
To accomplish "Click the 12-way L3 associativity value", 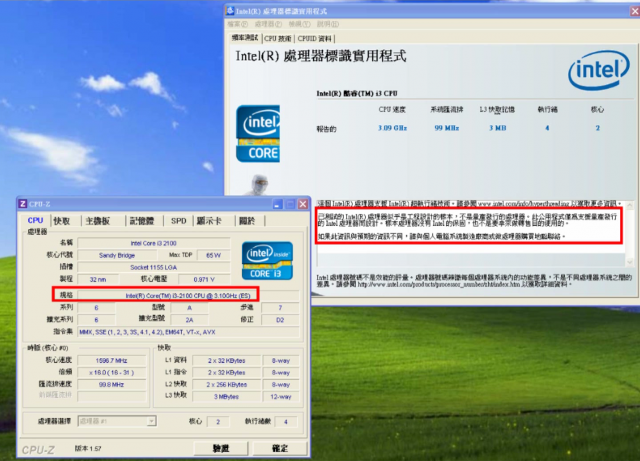I will click(x=280, y=396).
